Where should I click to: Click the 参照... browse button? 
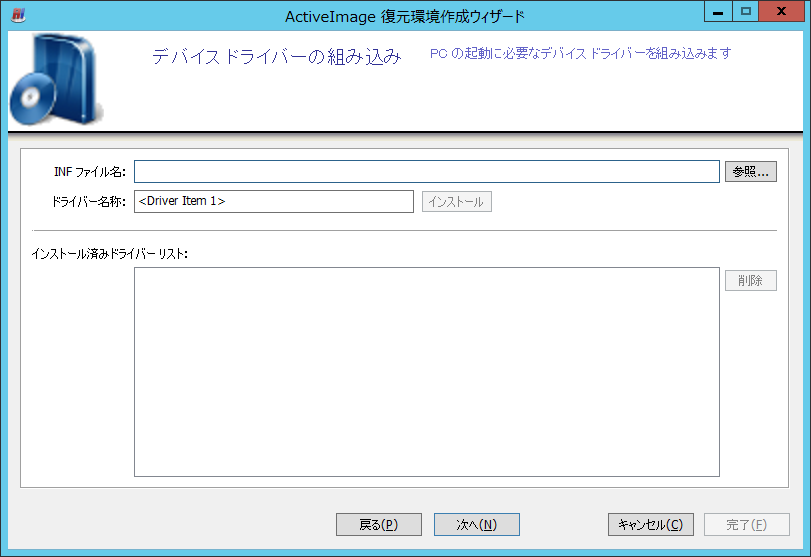pyautogui.click(x=750, y=172)
